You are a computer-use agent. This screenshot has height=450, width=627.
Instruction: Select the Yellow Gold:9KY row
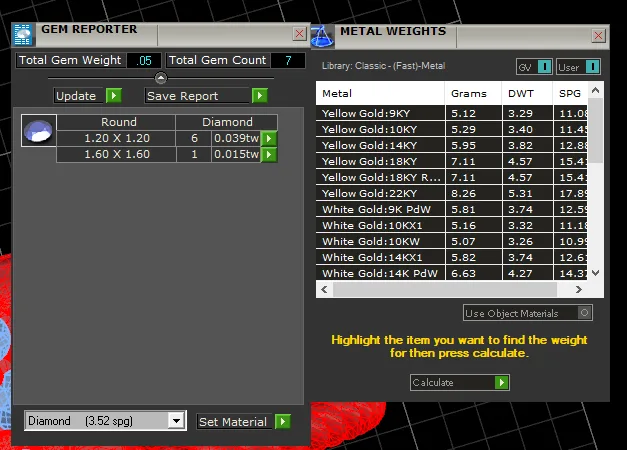[x=451, y=113]
